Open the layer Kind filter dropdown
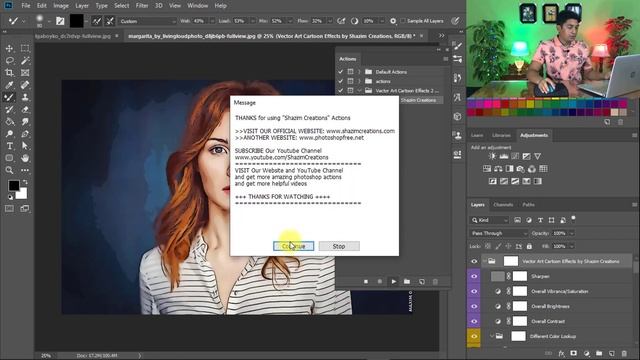Viewport: 640px width, 360px height. pos(489,220)
